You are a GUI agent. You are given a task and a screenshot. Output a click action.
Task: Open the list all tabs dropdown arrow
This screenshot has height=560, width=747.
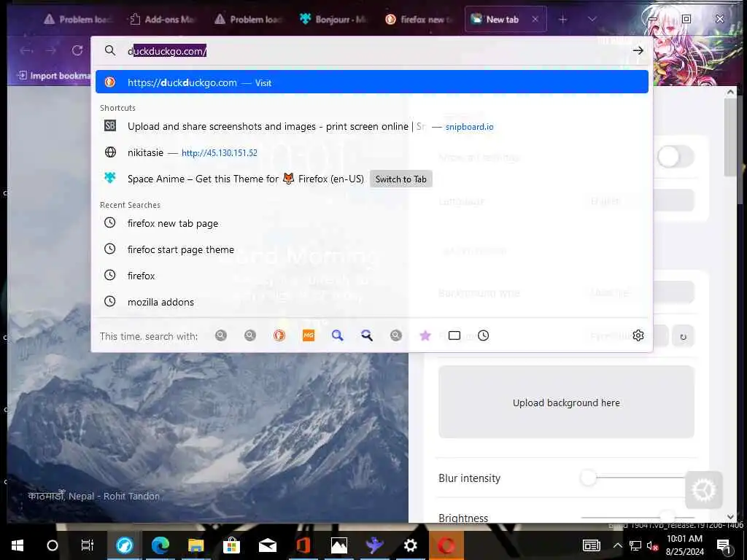(x=592, y=19)
